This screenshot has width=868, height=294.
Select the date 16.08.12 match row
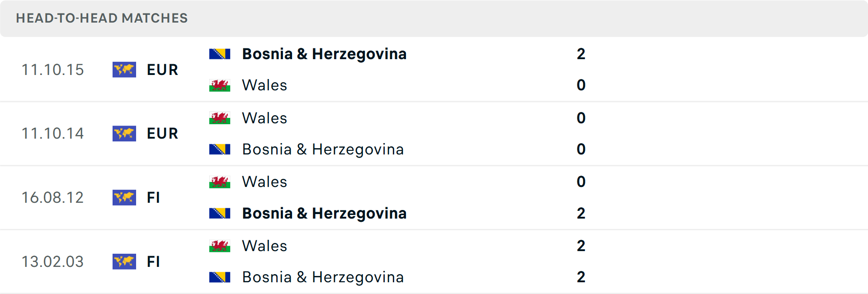coord(53,198)
